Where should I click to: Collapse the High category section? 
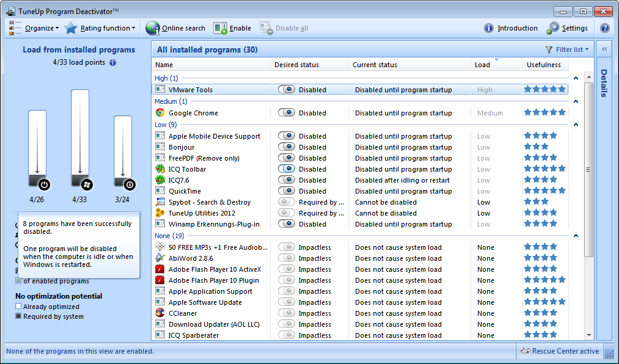[575, 78]
